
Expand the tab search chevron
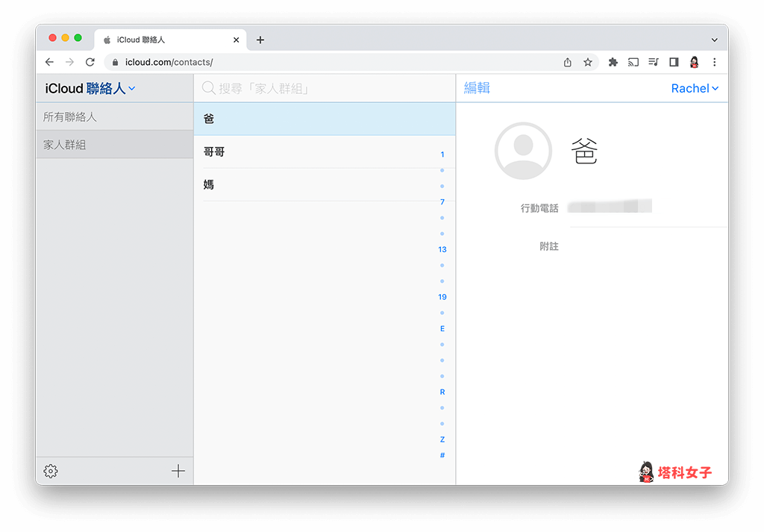coord(714,40)
